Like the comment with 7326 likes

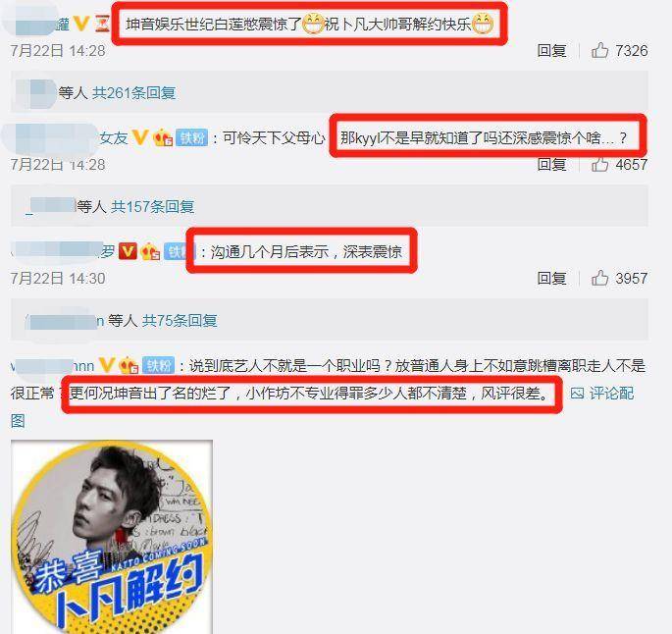599,51
